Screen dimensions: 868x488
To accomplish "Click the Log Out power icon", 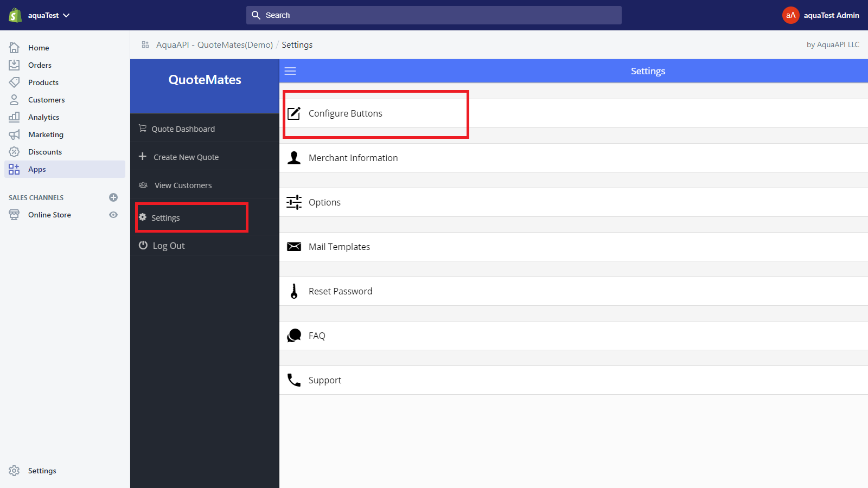I will click(x=143, y=245).
